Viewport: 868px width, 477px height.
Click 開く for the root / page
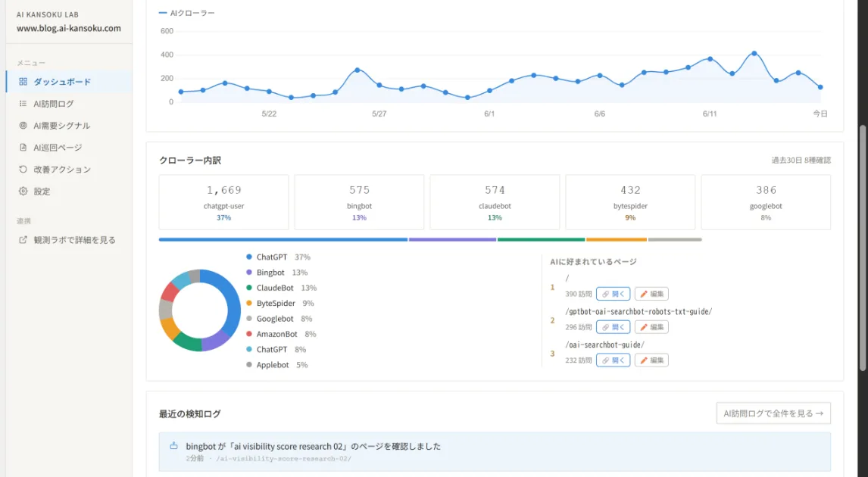(x=613, y=294)
